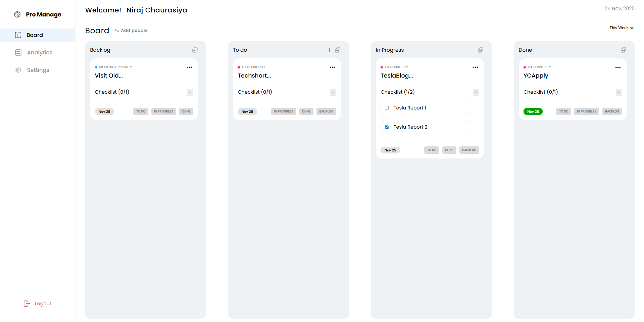The image size is (644, 322).
Task: Check the Tesla Report 1 checklist item
Action: [387, 108]
